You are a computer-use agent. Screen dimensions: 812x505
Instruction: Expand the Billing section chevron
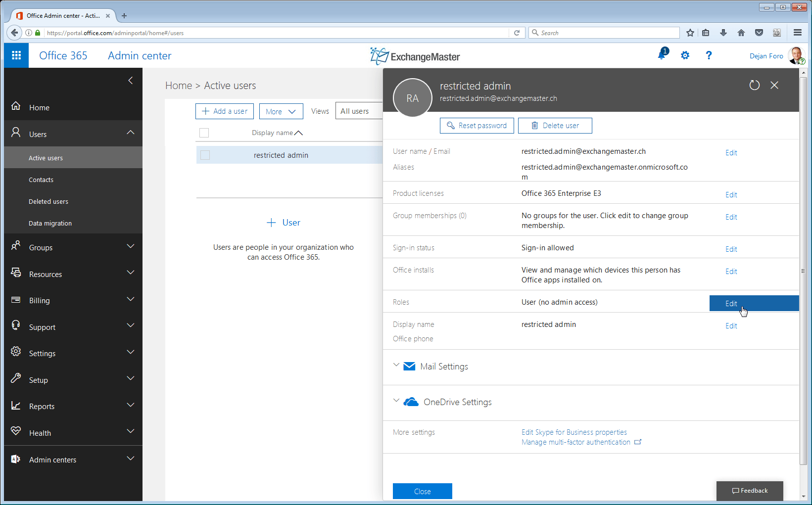click(x=131, y=299)
